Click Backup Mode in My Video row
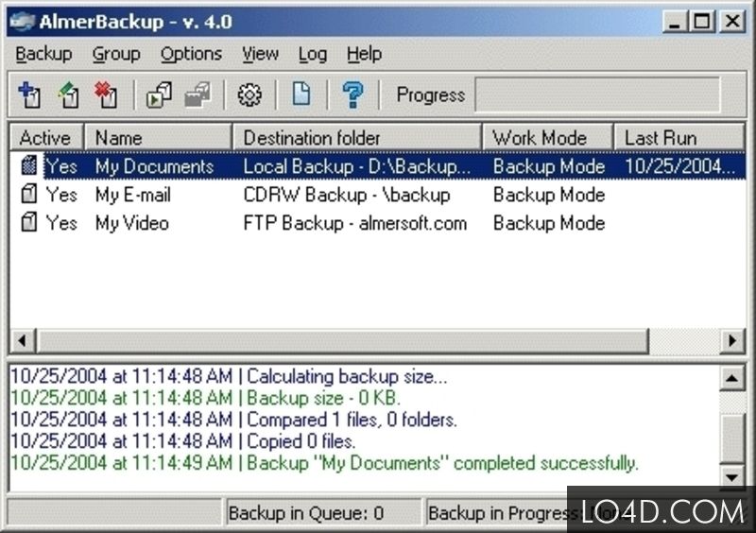The height and width of the screenshot is (533, 756). coord(549,223)
